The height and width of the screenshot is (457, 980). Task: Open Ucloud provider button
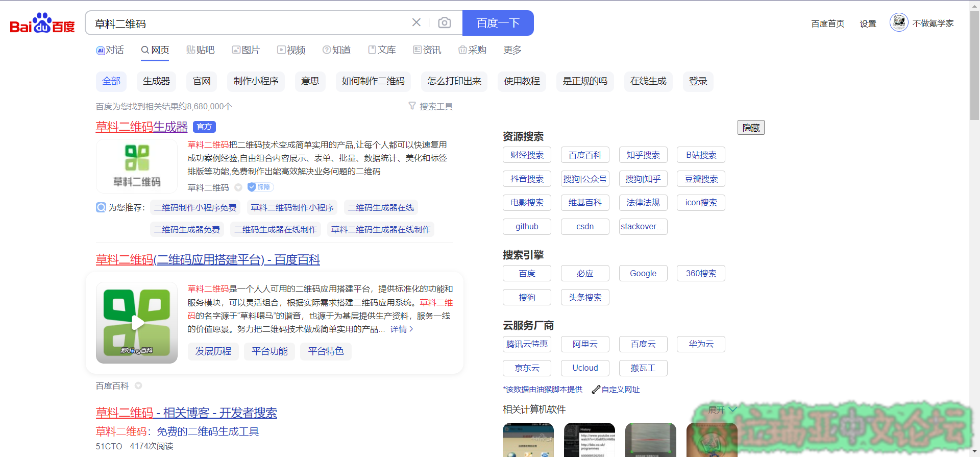pos(585,368)
